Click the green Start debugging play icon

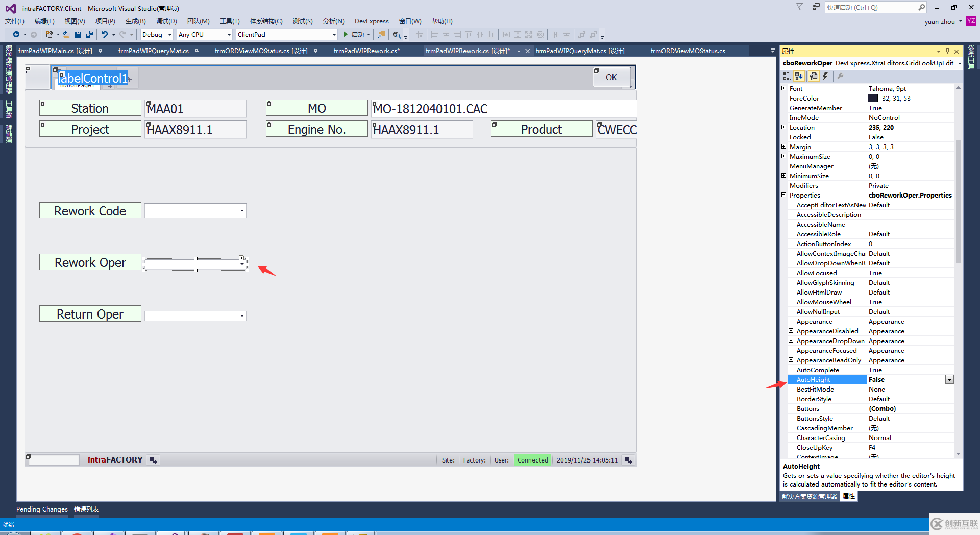coord(346,35)
